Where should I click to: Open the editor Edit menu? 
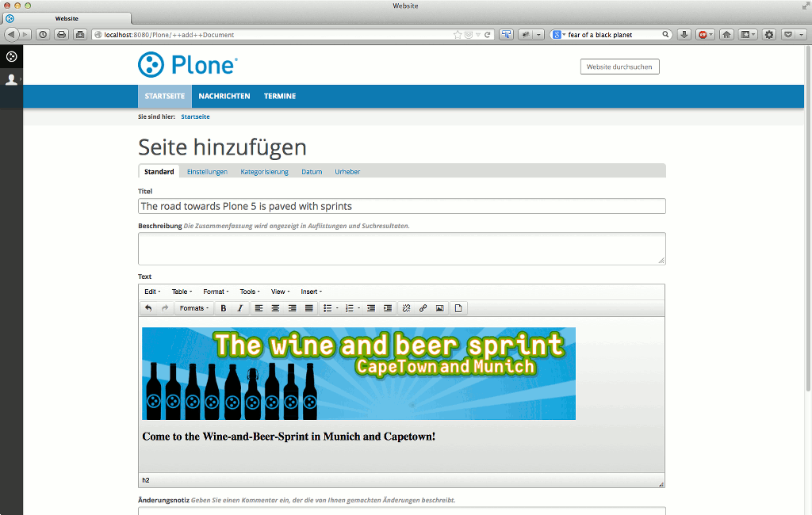(152, 292)
